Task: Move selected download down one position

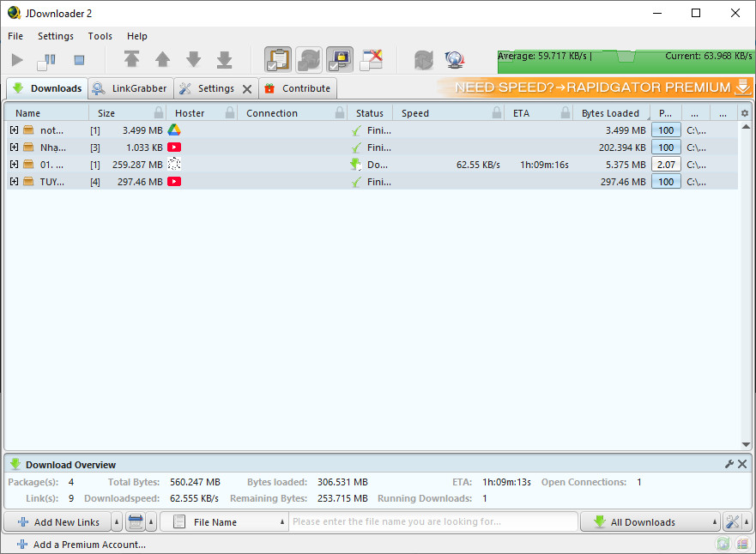Action: tap(192, 59)
